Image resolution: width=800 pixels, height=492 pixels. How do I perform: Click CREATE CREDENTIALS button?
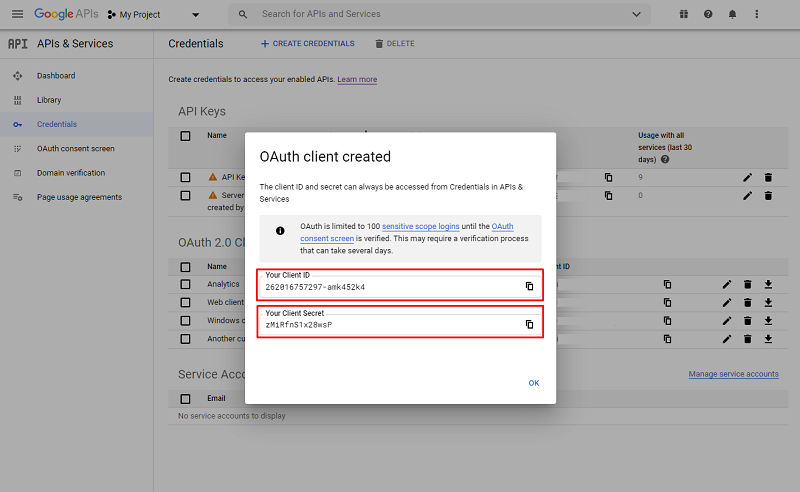click(308, 44)
